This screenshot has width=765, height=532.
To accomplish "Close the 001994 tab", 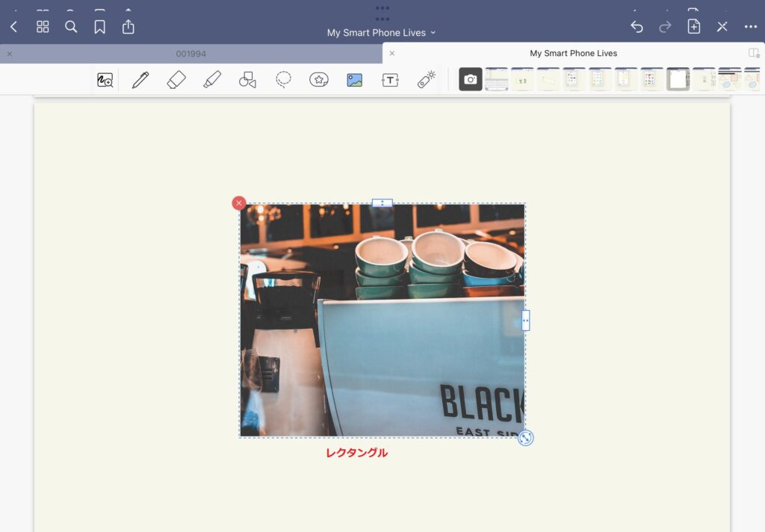I will [10, 54].
